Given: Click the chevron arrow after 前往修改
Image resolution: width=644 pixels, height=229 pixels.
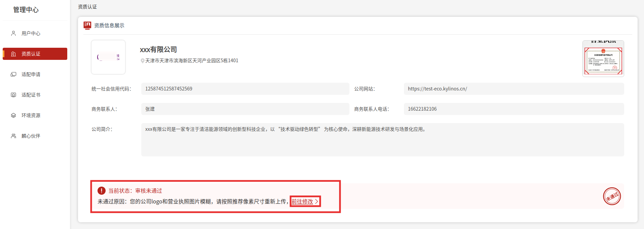Looking at the screenshot, I should [x=316, y=201].
